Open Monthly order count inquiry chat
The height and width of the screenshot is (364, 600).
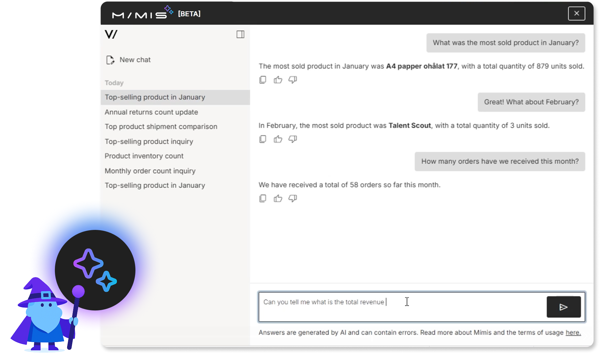pos(150,171)
